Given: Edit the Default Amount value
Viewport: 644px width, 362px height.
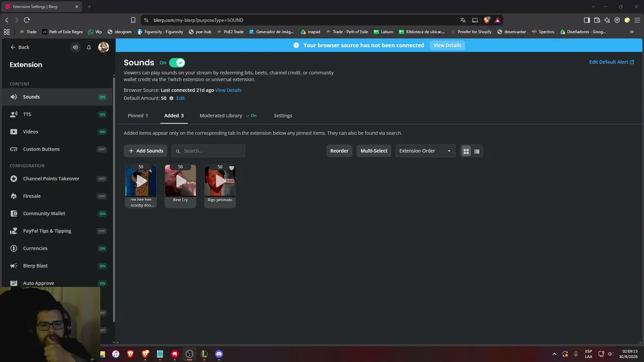Looking at the screenshot, I should [180, 98].
